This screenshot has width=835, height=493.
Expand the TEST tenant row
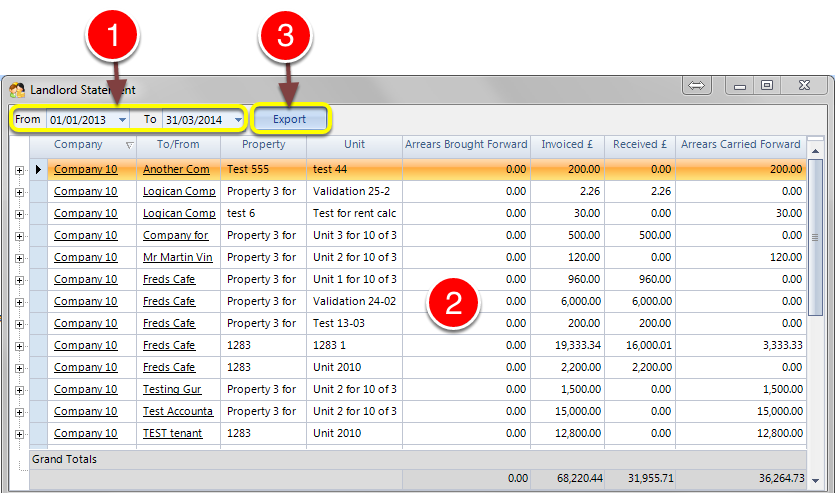coord(19,434)
